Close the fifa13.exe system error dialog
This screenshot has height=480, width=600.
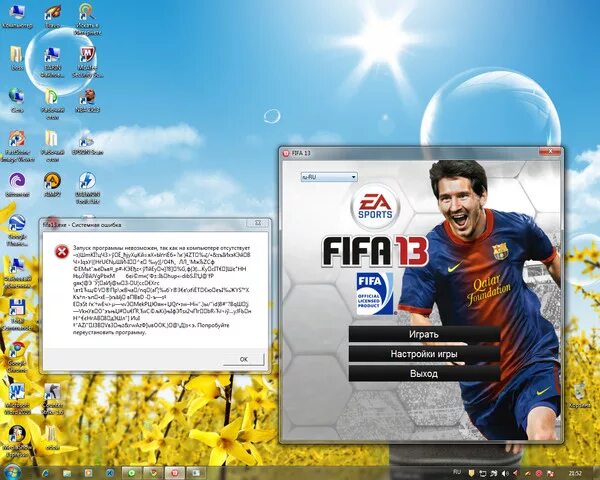coord(258,223)
